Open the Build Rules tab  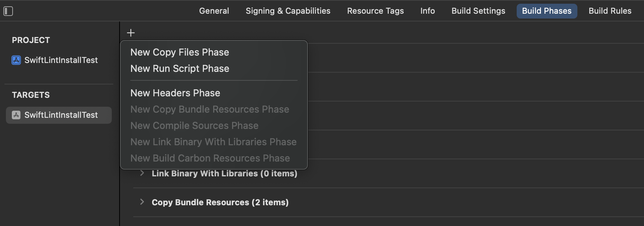point(610,11)
